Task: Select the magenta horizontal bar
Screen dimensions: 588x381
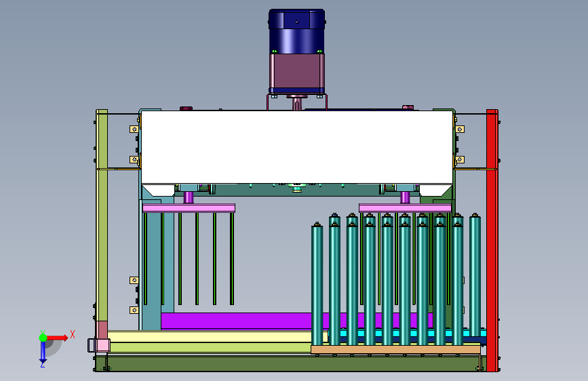Action: click(236, 321)
